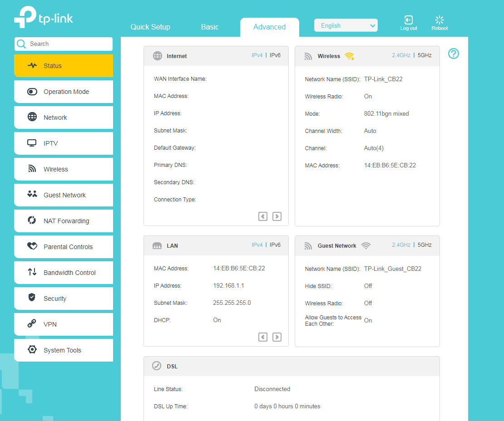The height and width of the screenshot is (421, 504).
Task: Open the Operation Mode menu item
Action: [64, 92]
